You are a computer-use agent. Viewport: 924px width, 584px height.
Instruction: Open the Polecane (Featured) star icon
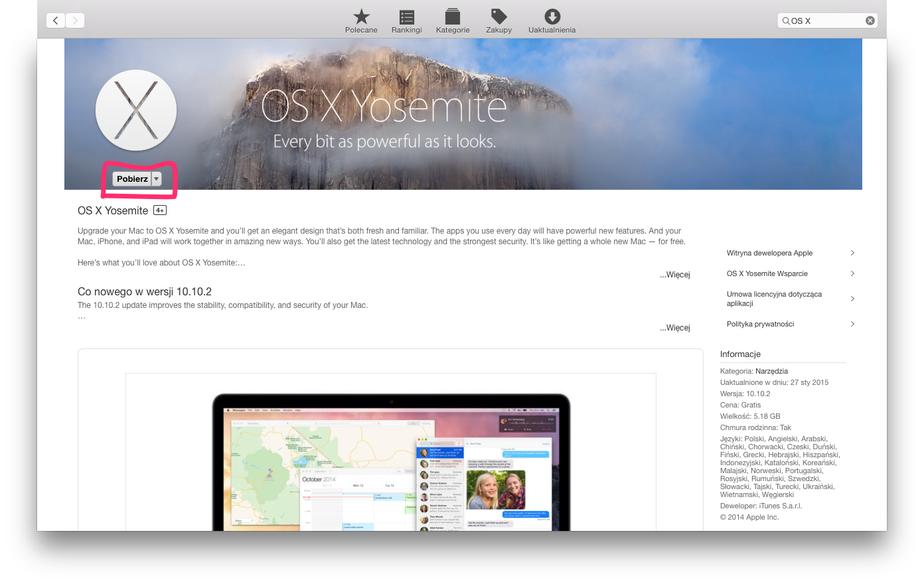[x=361, y=17]
